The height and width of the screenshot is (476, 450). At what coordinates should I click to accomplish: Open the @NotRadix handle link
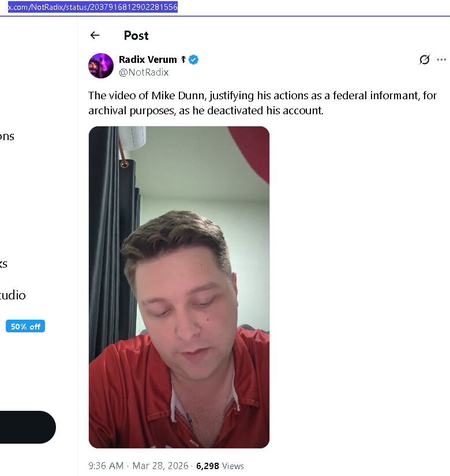coord(144,73)
